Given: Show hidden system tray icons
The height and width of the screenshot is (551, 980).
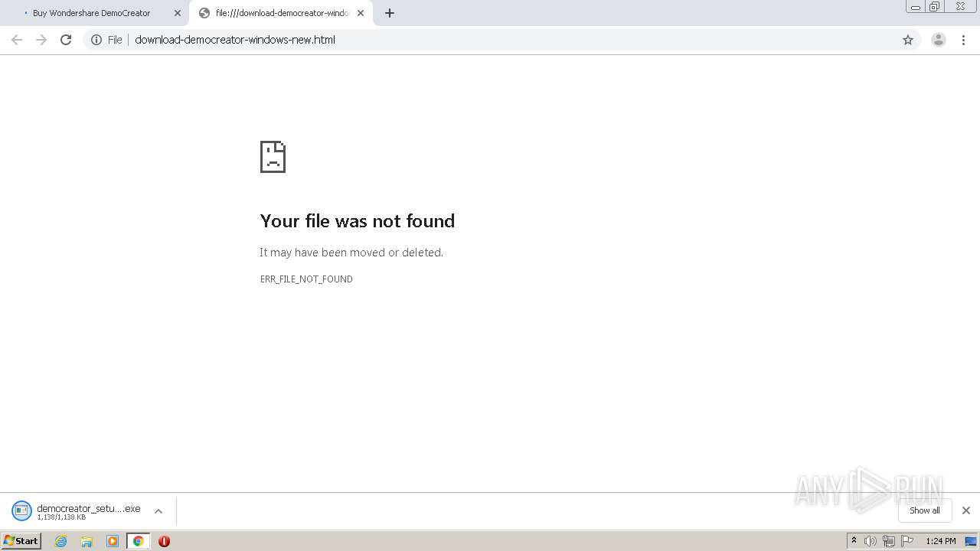Looking at the screenshot, I should click(854, 541).
